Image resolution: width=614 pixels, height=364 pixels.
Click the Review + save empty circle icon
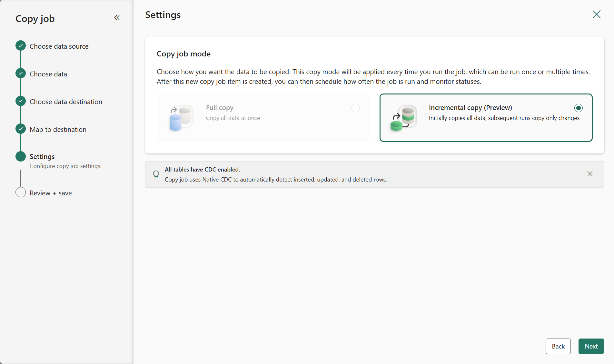(21, 192)
